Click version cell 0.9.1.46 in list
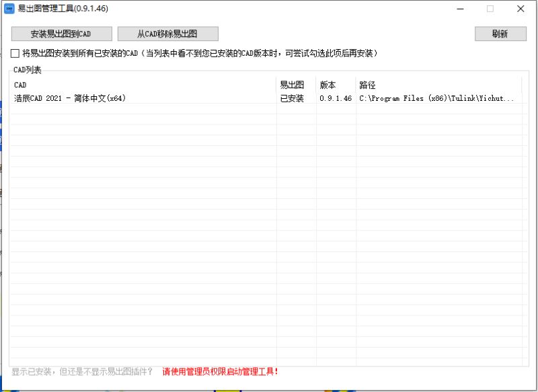Screen dimensions: 538x392 click(336, 98)
